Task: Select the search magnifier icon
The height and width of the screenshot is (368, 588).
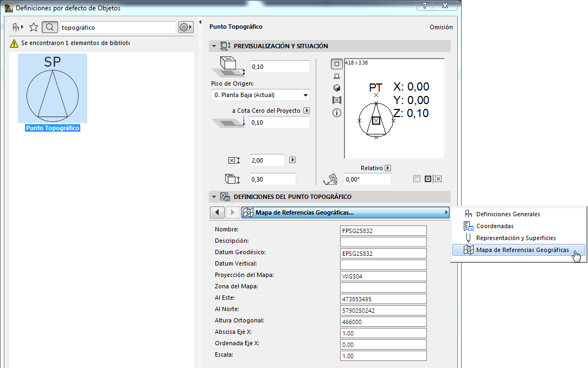Action: [49, 27]
